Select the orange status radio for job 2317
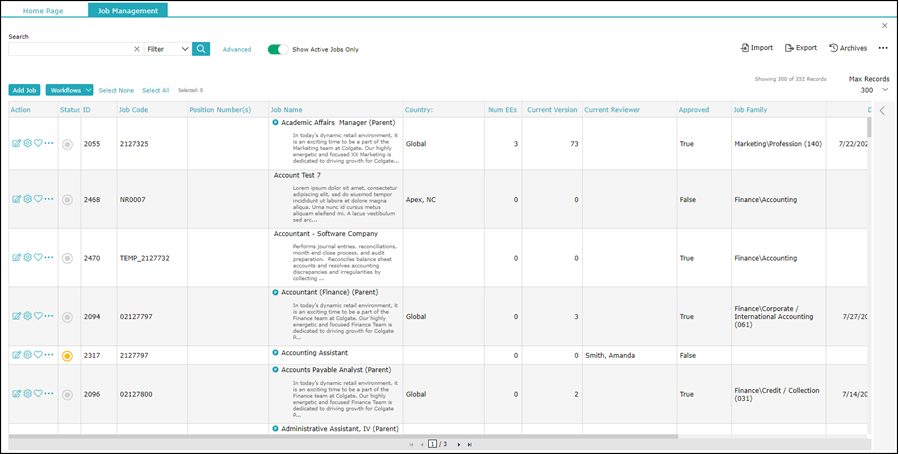Viewport: 899px width, 454px height. point(68,356)
